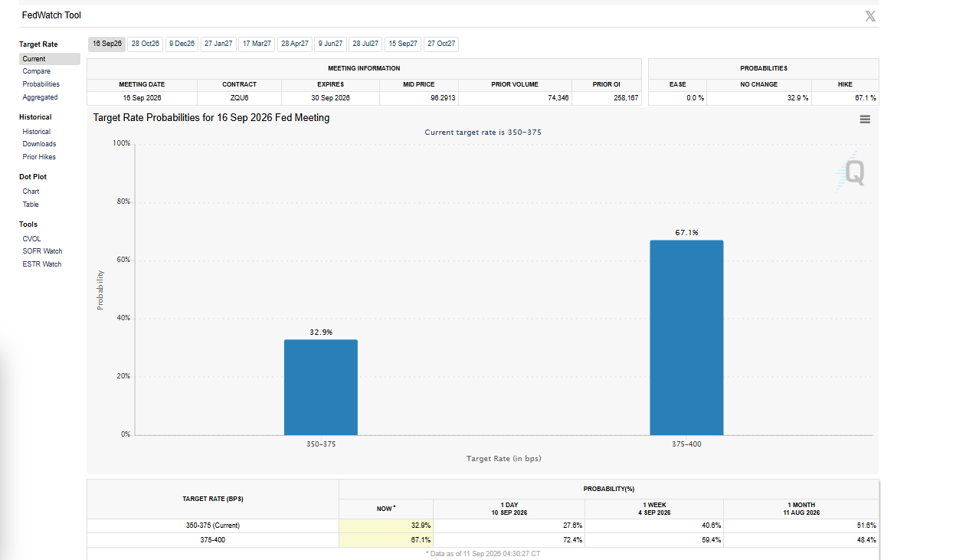
Task: Open Probabilities in the sidebar
Action: (41, 84)
